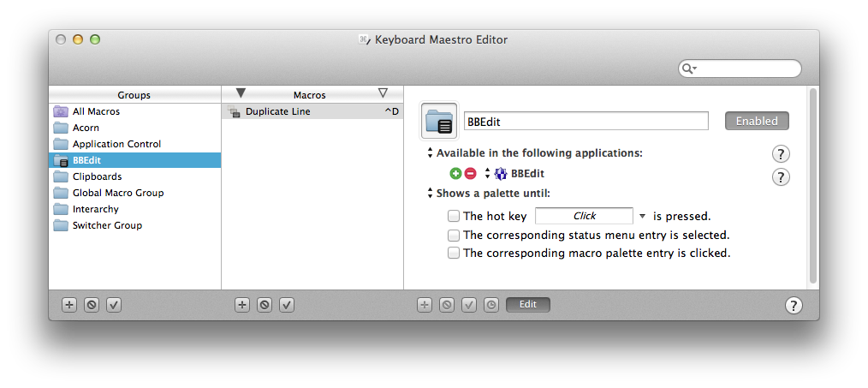The image size is (868, 388).
Task: Click the outlined triangle in Macros header
Action: [383, 93]
